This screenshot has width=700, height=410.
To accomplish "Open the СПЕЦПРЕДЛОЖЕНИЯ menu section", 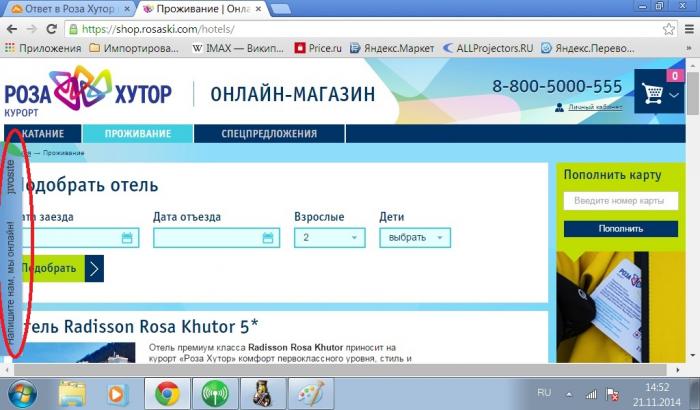I will click(269, 134).
